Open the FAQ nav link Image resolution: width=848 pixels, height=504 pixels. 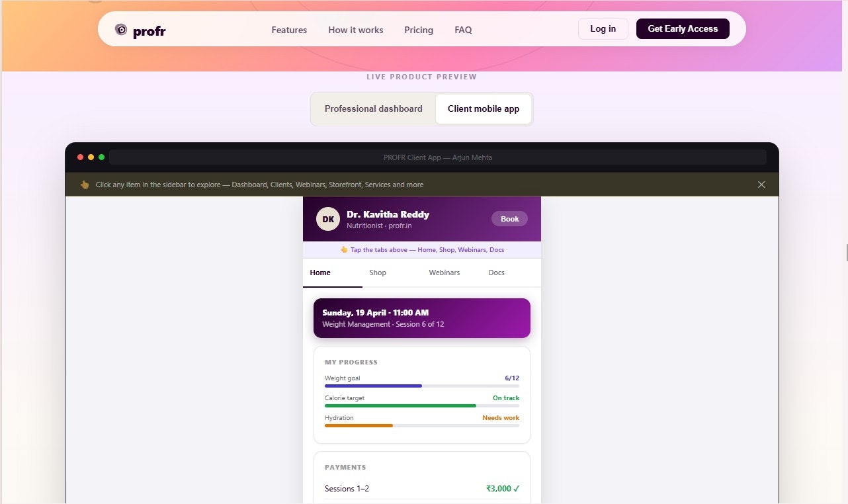point(463,30)
